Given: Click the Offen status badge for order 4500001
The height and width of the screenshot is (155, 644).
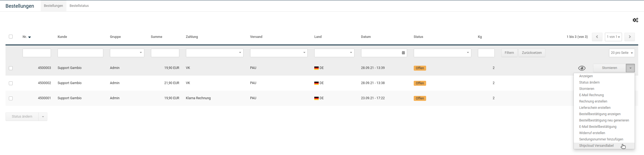Looking at the screenshot, I should pos(420,98).
